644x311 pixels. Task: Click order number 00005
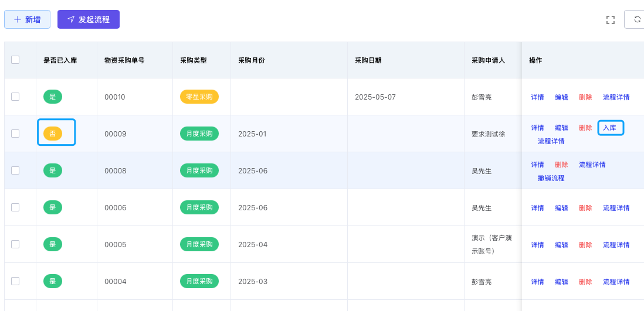click(115, 245)
